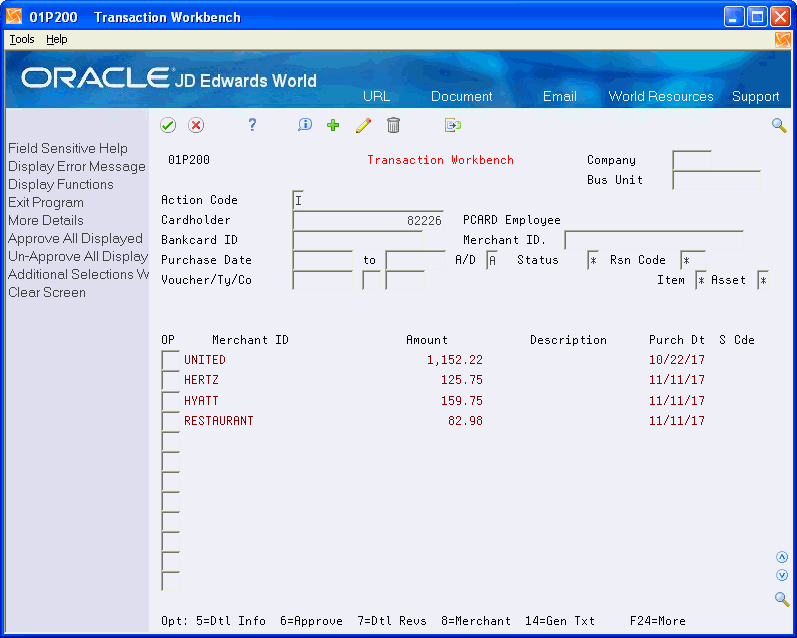Click the HERTZ merchant entry
This screenshot has height=638, width=797.
201,380
